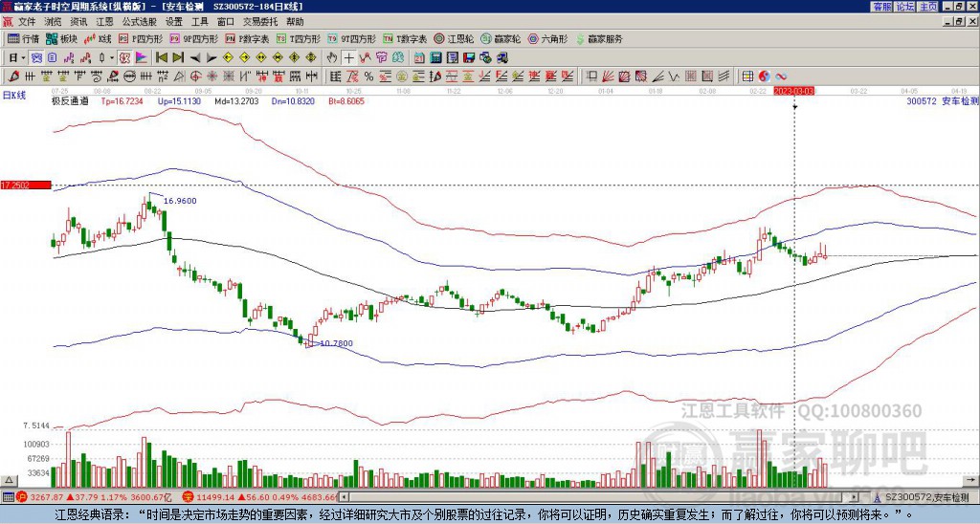The width and height of the screenshot is (980, 524).
Task: Click the Tp=16.7234 indicator value
Action: tap(122, 101)
